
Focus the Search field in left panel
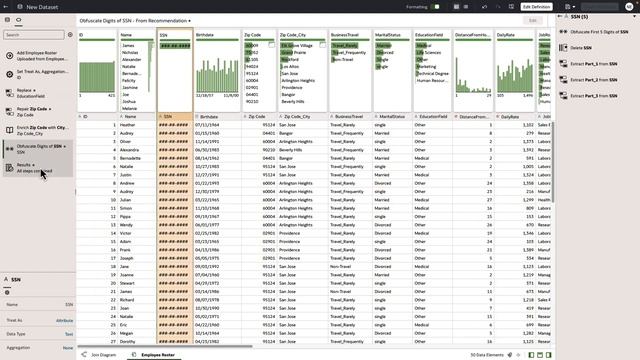33,35
